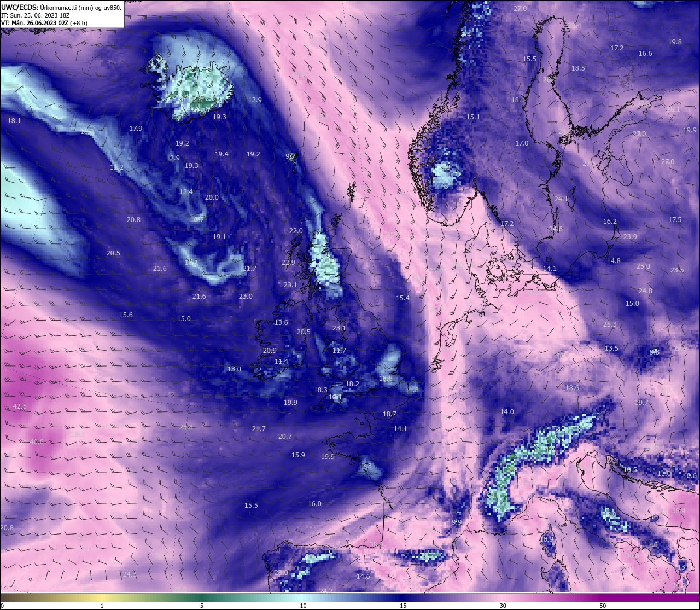700x610 pixels.
Task: Click the 16.8 value over southeast England
Action: pos(386,379)
